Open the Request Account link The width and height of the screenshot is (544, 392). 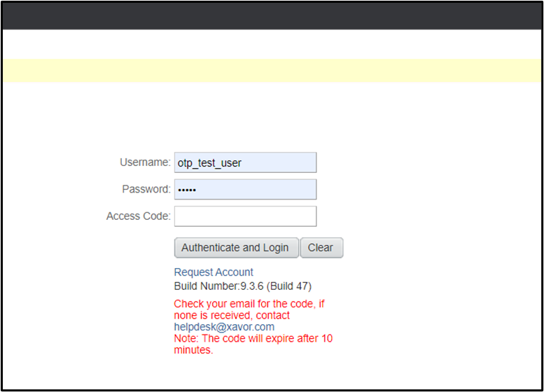(214, 272)
